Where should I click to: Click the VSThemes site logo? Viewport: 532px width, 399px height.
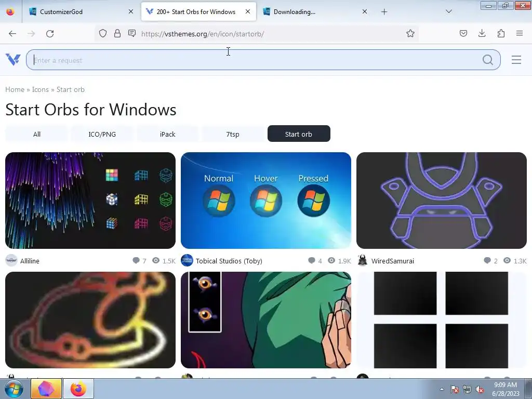[x=13, y=60]
